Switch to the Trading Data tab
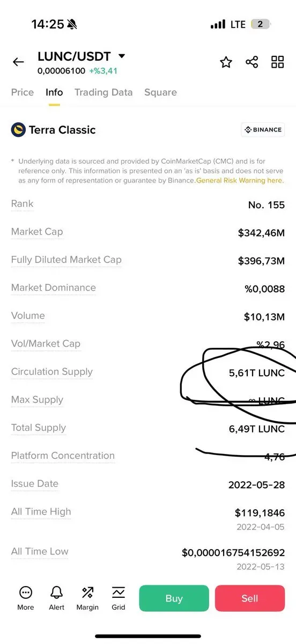The image size is (296, 644). (x=103, y=92)
